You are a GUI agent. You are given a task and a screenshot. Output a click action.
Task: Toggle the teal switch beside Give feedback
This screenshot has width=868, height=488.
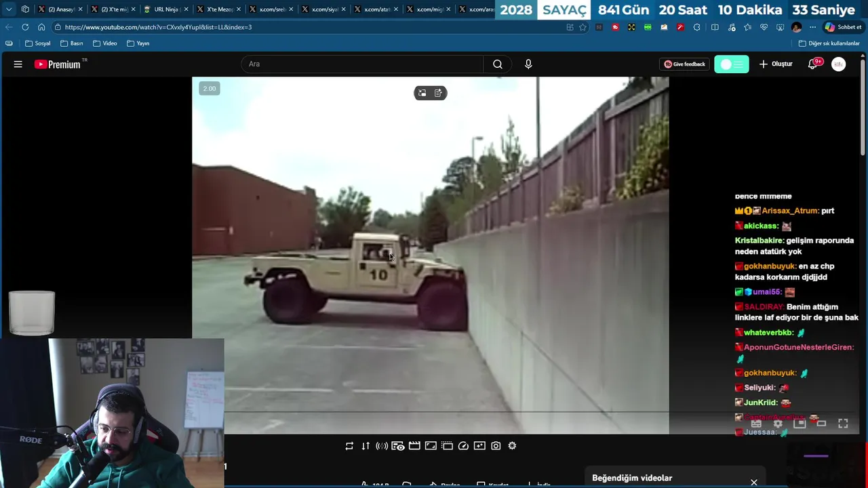[x=731, y=64]
